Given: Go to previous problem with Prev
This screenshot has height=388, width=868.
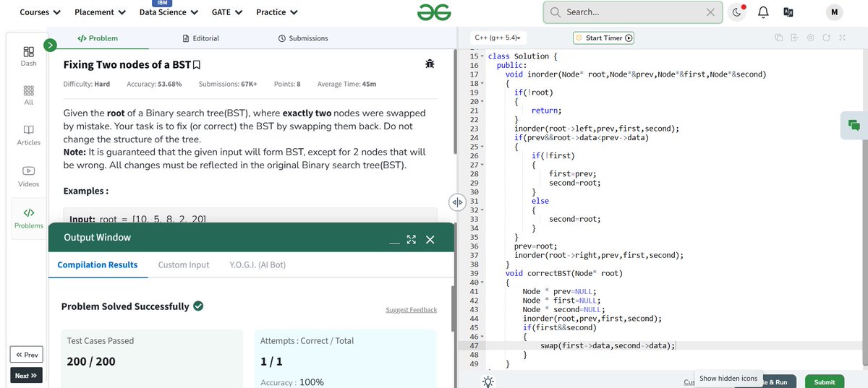Looking at the screenshot, I should coord(27,355).
